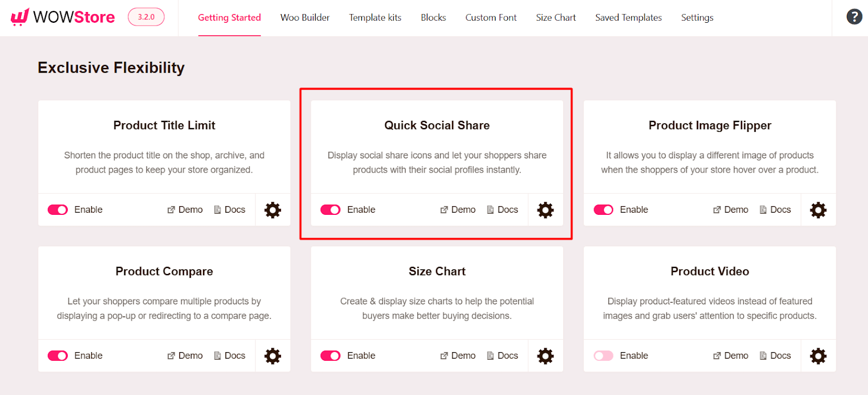Open Quick Social Share settings gear

[x=545, y=210]
